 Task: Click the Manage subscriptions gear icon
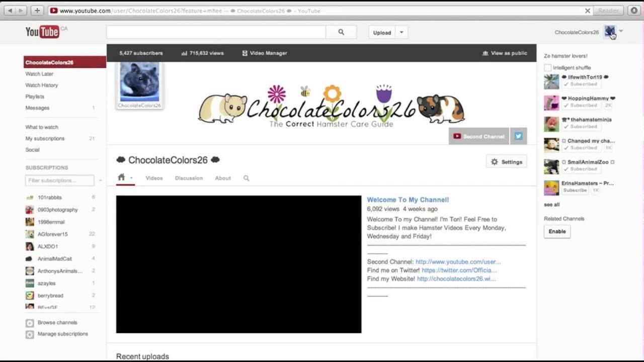tap(30, 334)
